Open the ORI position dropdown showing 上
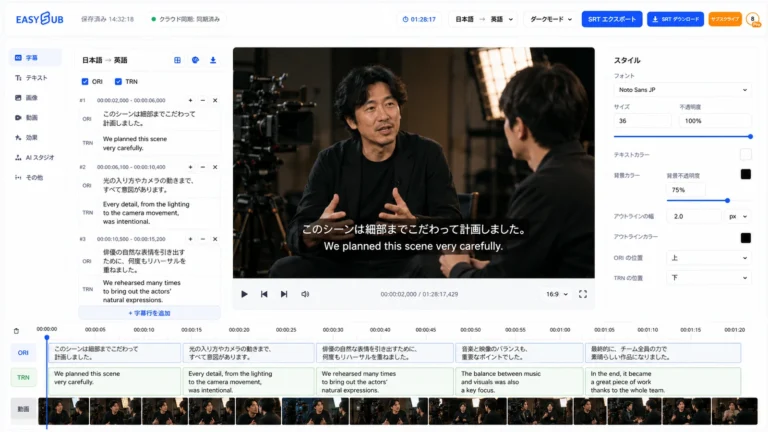This screenshot has height=432, width=768. (709, 258)
